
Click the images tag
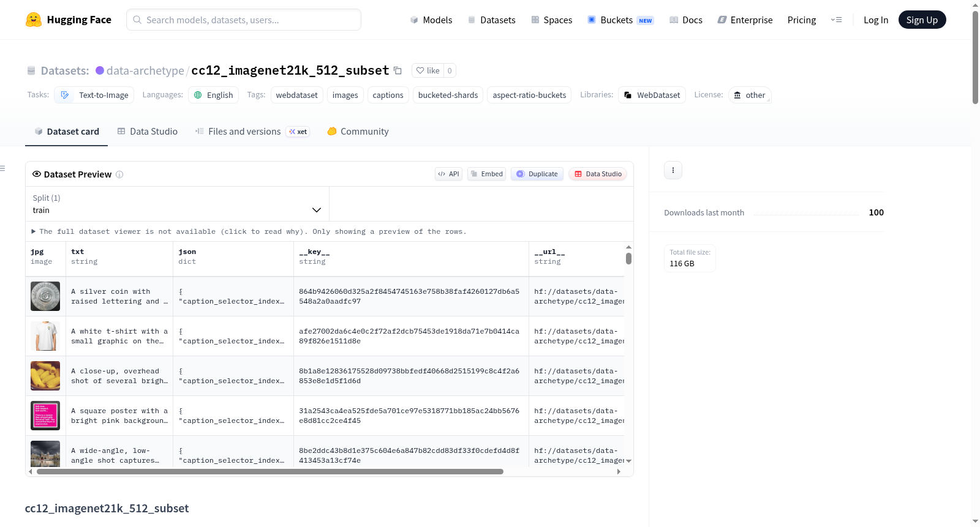point(345,95)
